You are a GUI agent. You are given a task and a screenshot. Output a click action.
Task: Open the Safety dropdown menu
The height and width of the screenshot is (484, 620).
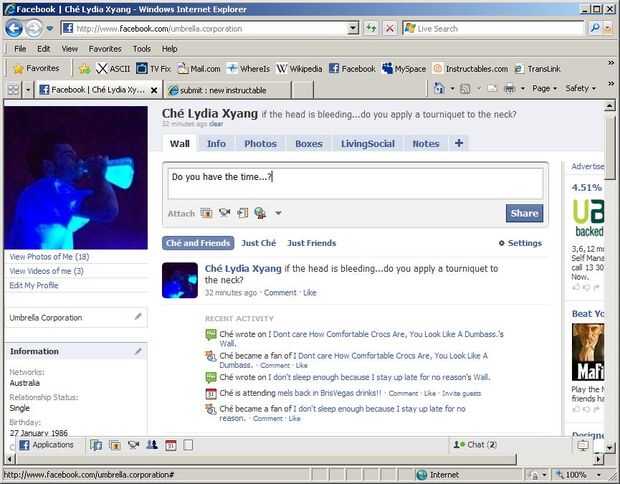[580, 89]
